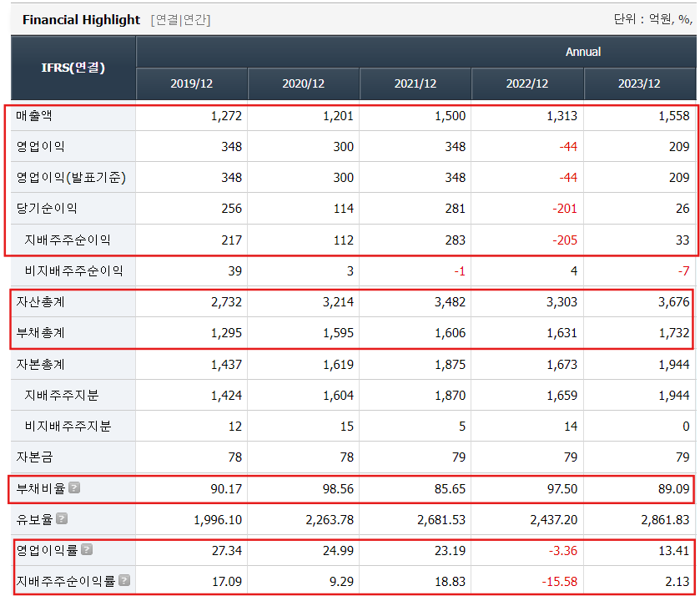Click the help icon next to 유보율

click(x=62, y=518)
